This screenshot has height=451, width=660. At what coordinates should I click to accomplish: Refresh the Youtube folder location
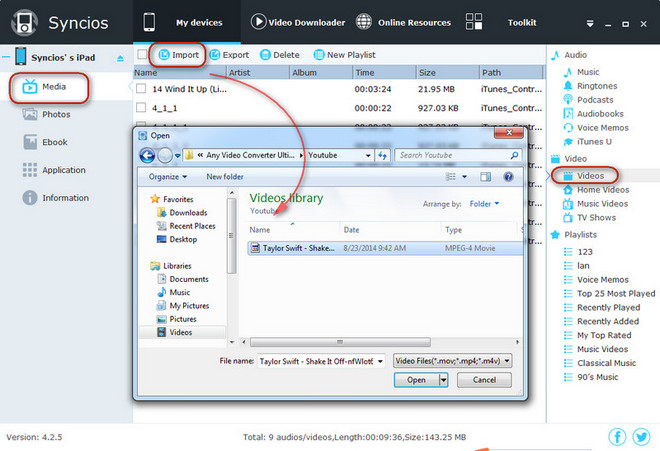point(382,155)
